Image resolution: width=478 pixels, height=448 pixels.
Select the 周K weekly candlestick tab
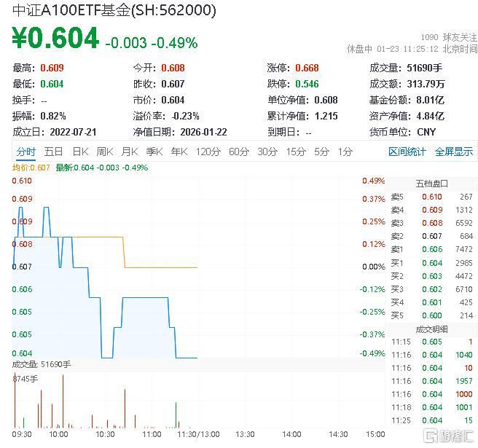[x=105, y=152]
